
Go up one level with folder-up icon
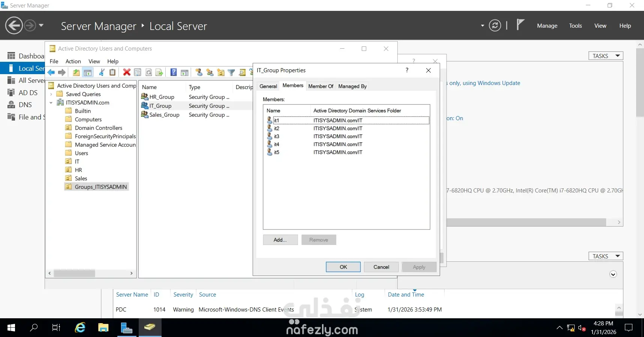[x=76, y=73]
